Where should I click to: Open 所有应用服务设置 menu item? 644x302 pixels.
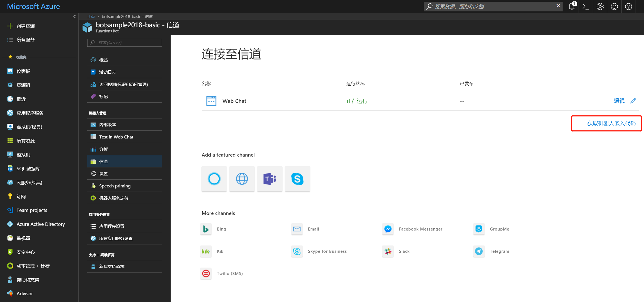[x=124, y=238]
